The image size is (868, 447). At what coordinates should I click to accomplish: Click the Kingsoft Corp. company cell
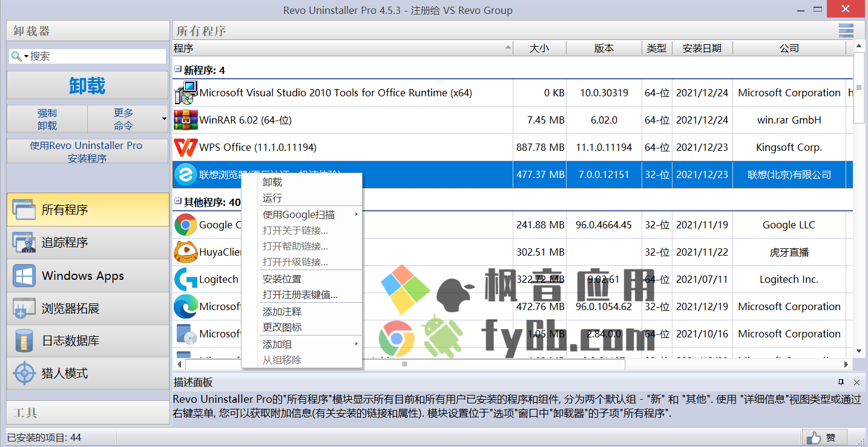[x=789, y=147]
